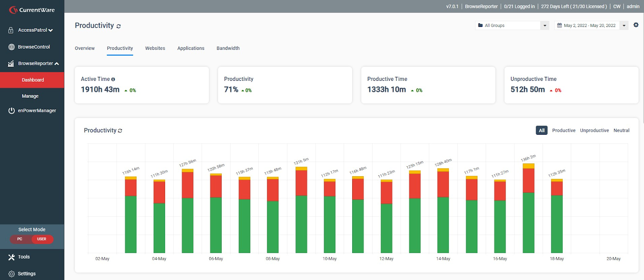
Task: Expand the AccessPatrol menu chevron
Action: (51, 31)
